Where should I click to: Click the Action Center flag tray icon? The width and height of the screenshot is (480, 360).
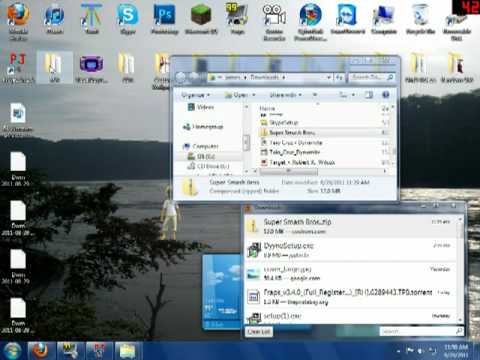click(x=410, y=351)
